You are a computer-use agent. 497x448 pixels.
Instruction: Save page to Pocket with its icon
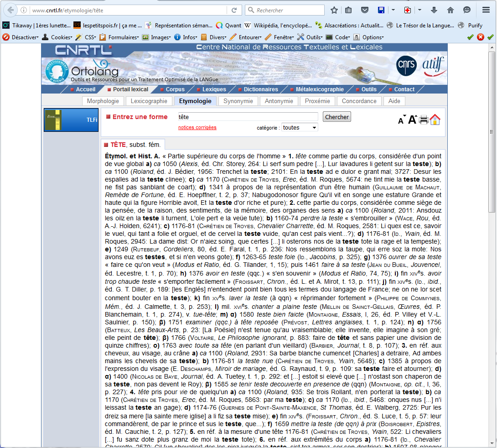point(365,10)
